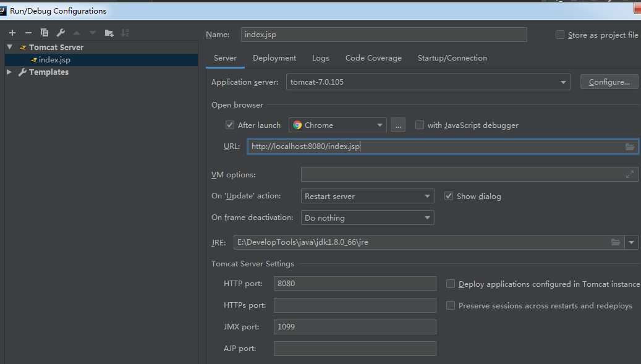Open the Chrome browser dropdown
641x364 pixels.
coord(337,125)
